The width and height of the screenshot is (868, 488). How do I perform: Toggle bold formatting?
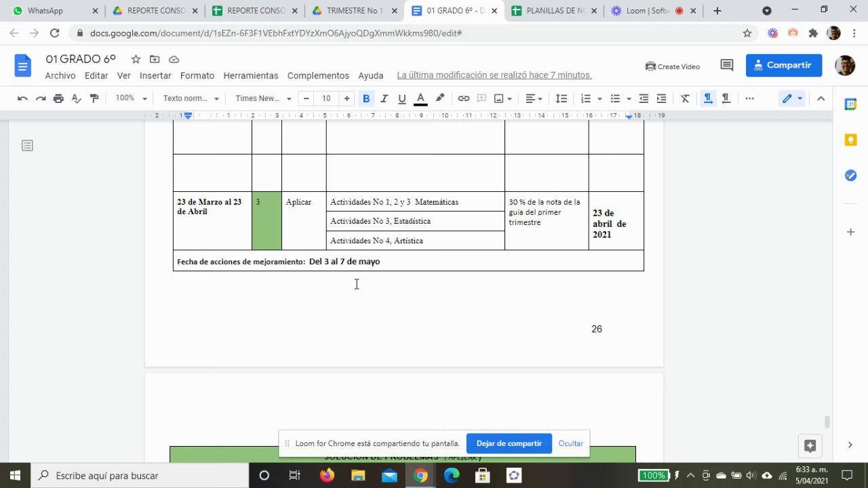pos(366,98)
